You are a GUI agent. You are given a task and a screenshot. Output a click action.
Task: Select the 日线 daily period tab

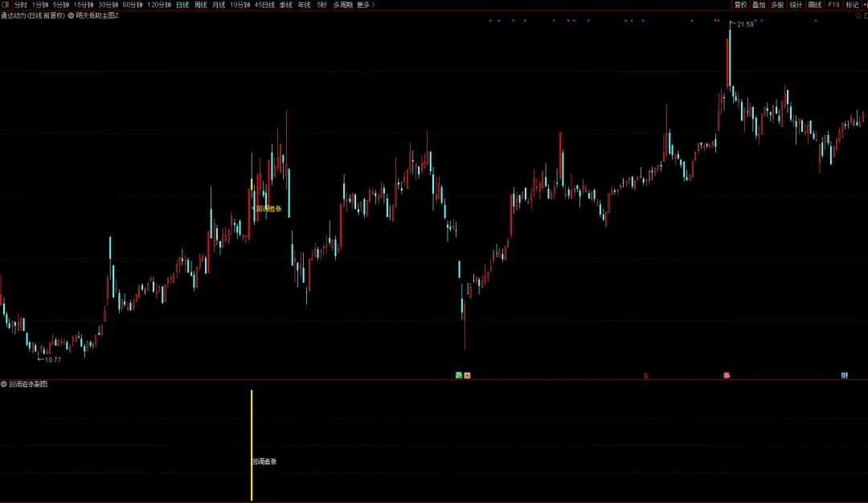(182, 5)
